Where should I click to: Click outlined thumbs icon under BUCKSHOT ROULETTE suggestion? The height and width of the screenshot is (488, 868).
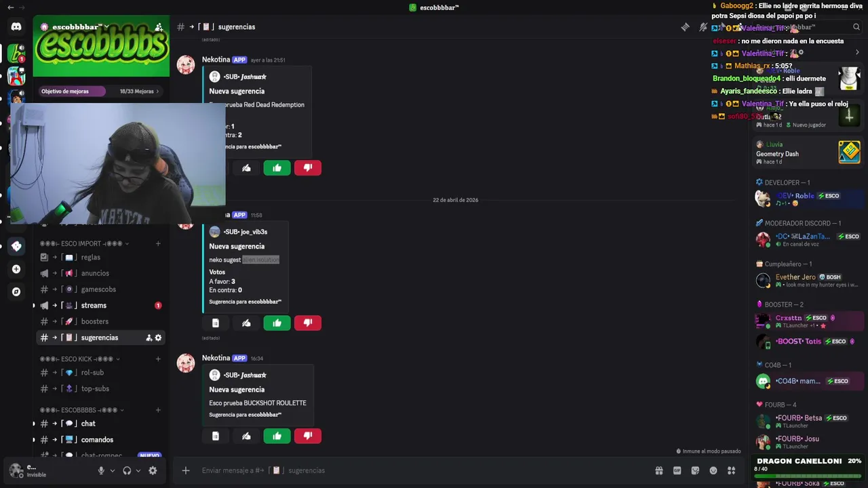[246, 436]
